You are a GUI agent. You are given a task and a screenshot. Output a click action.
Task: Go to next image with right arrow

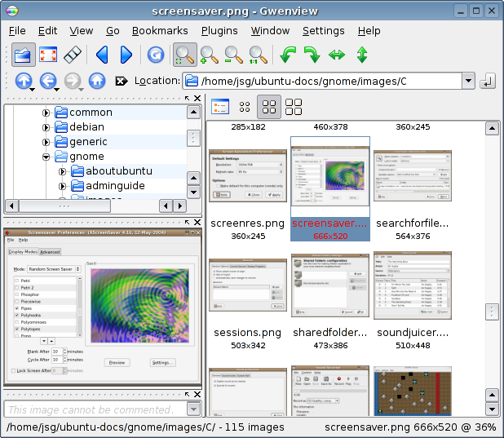pos(126,55)
